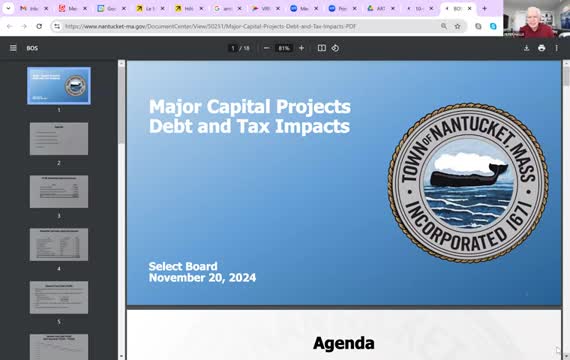This screenshot has width=570, height=360.
Task: Click the search magnifier in address bar
Action: point(444,26)
